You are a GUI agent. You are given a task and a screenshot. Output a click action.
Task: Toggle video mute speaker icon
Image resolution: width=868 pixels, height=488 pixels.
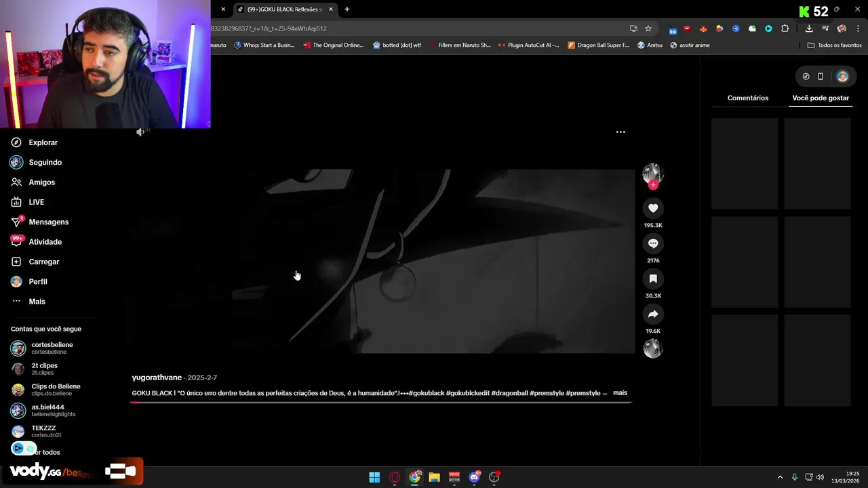coord(140,132)
